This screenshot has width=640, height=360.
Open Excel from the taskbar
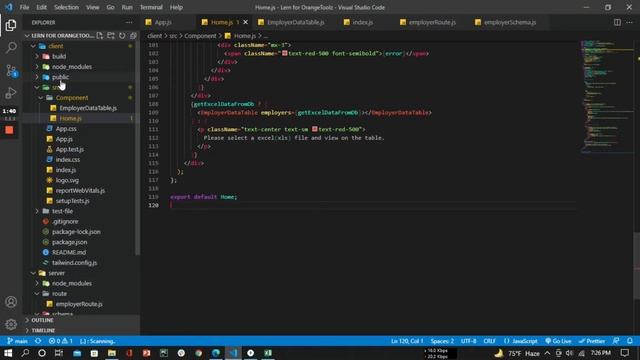click(268, 353)
